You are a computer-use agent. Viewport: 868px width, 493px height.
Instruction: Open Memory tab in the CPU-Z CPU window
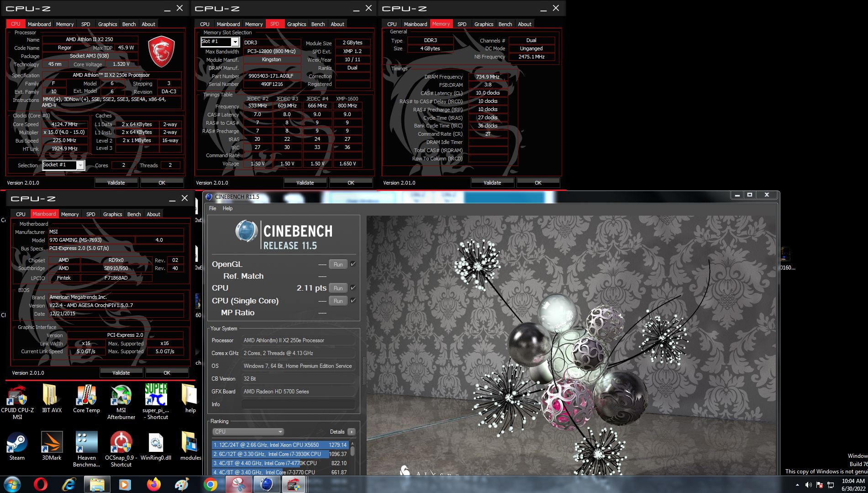coord(65,24)
